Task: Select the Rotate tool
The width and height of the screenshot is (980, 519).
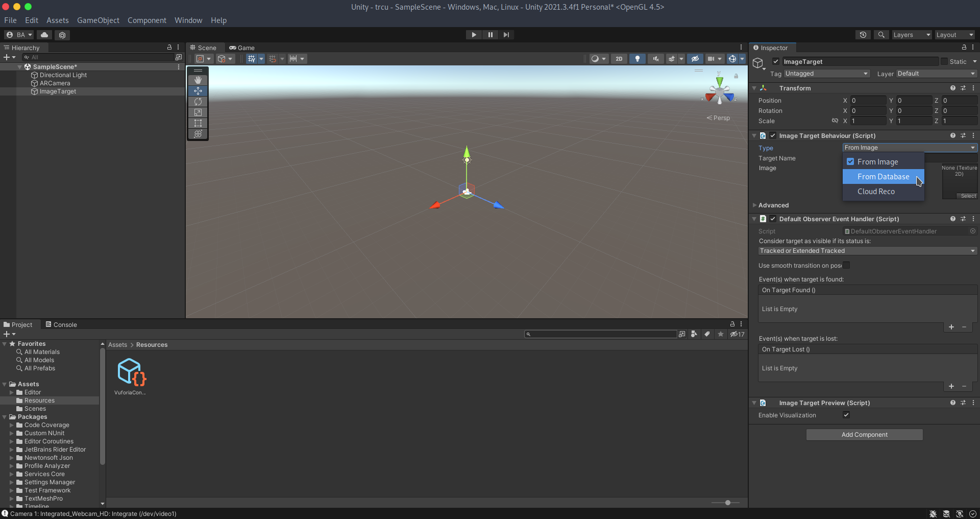Action: coord(198,102)
